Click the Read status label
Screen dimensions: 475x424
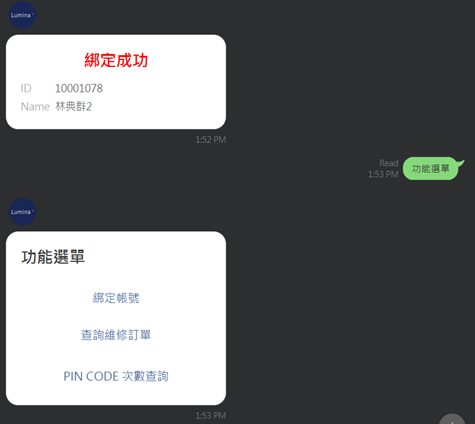[x=389, y=163]
